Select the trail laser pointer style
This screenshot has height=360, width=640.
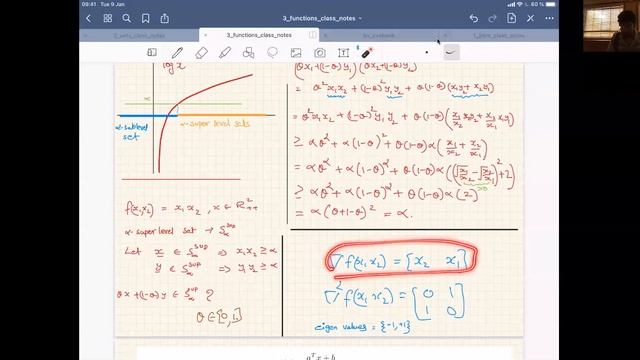pos(451,52)
